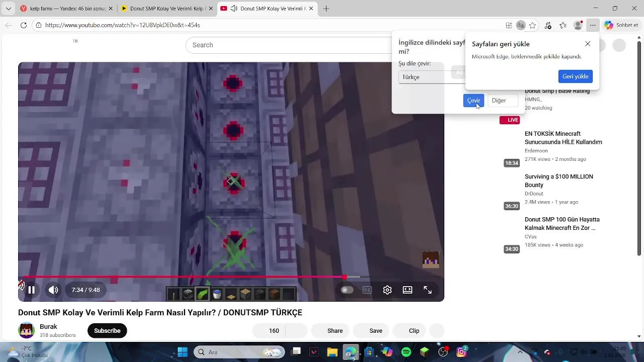Screen dimensions: 644x362
Task: Toggle closed captions (CC) on the video
Action: (x=367, y=290)
